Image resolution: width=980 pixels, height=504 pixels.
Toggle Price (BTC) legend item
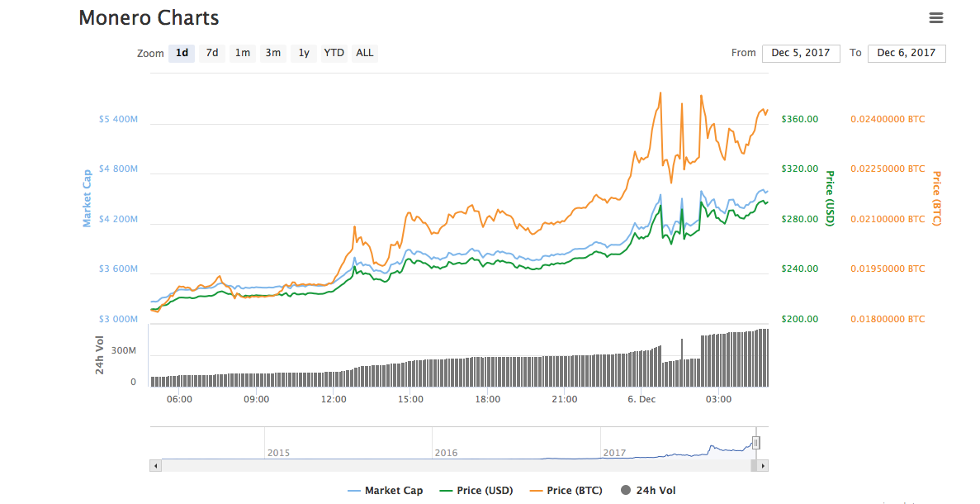566,491
